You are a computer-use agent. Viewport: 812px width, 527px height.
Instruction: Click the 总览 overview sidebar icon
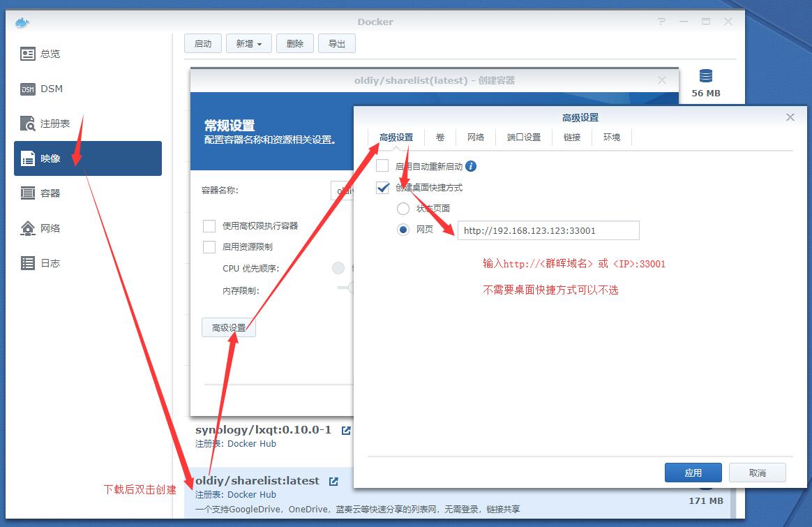[27, 54]
